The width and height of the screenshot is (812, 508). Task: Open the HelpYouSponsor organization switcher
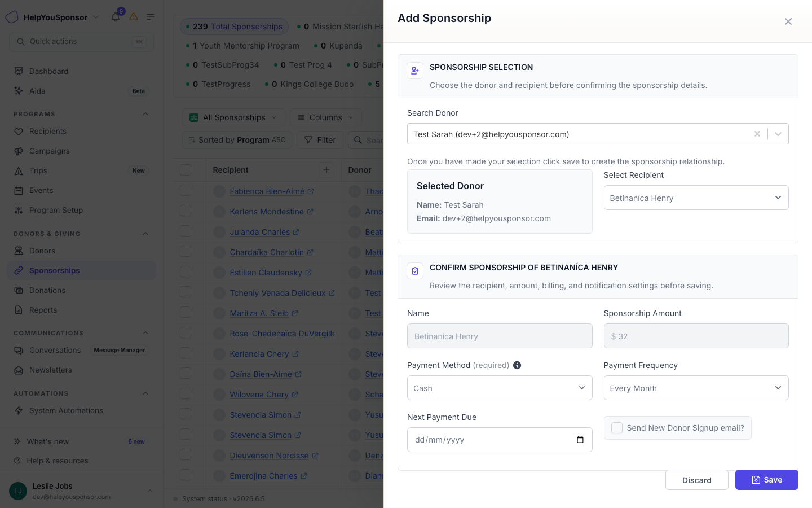52,17
